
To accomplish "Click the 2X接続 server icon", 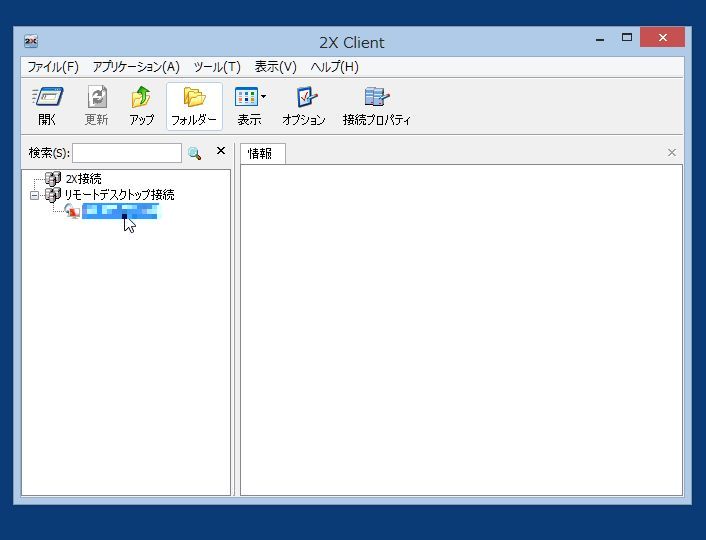I will [53, 179].
